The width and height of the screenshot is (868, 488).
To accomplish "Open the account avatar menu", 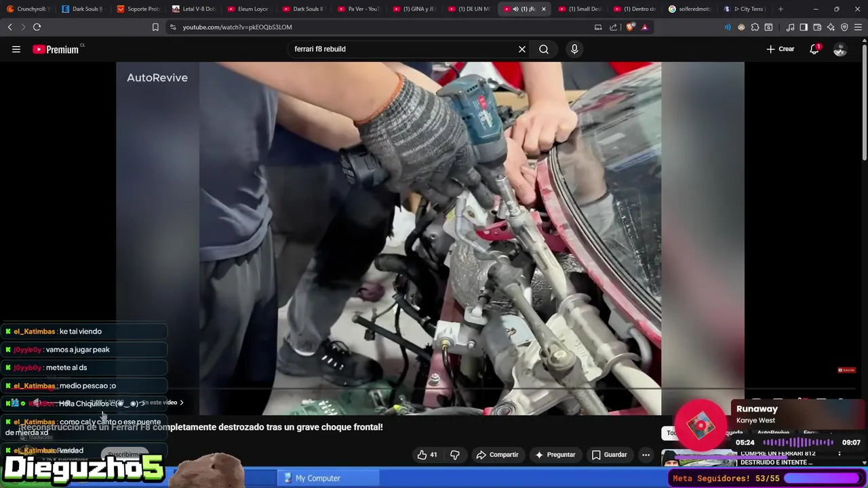I will coord(840,49).
